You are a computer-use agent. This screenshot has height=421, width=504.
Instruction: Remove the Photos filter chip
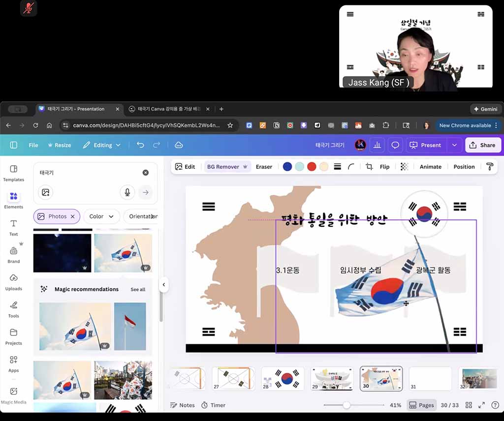point(72,216)
